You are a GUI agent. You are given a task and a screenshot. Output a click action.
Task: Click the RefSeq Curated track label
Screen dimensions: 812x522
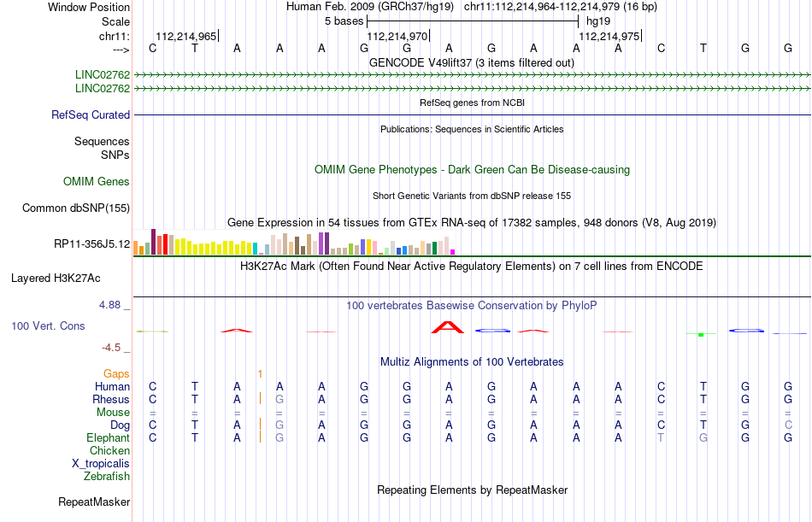click(91, 115)
